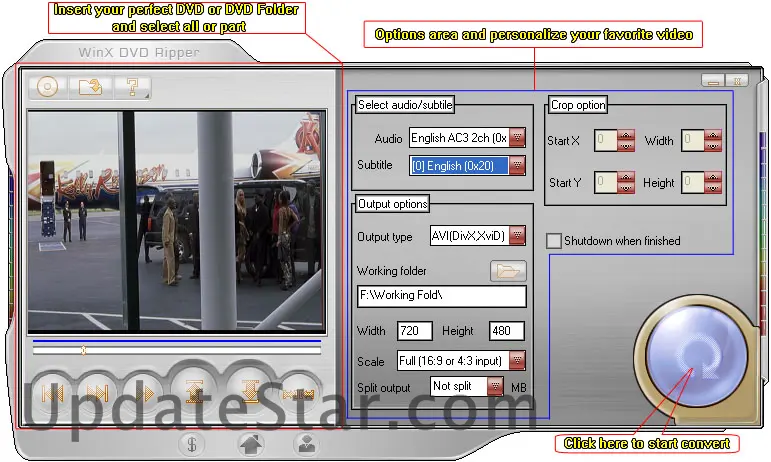Click the output Width field showing 720
Viewport: 771px width, 462px height.
[415, 331]
